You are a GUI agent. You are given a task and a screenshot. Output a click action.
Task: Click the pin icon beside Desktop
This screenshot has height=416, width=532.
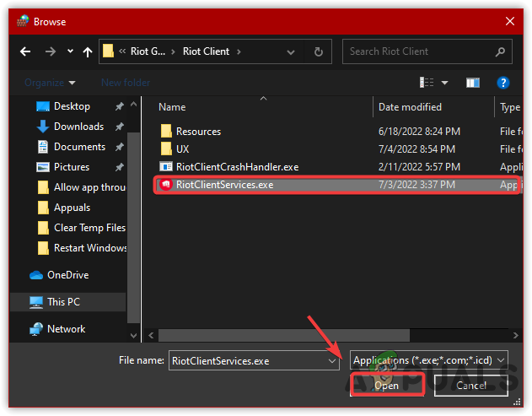click(x=119, y=106)
